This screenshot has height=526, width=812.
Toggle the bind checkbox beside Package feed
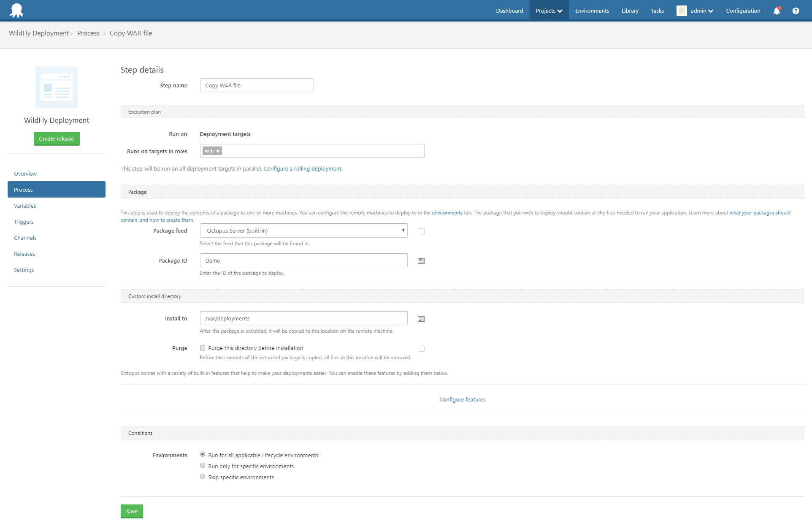421,231
